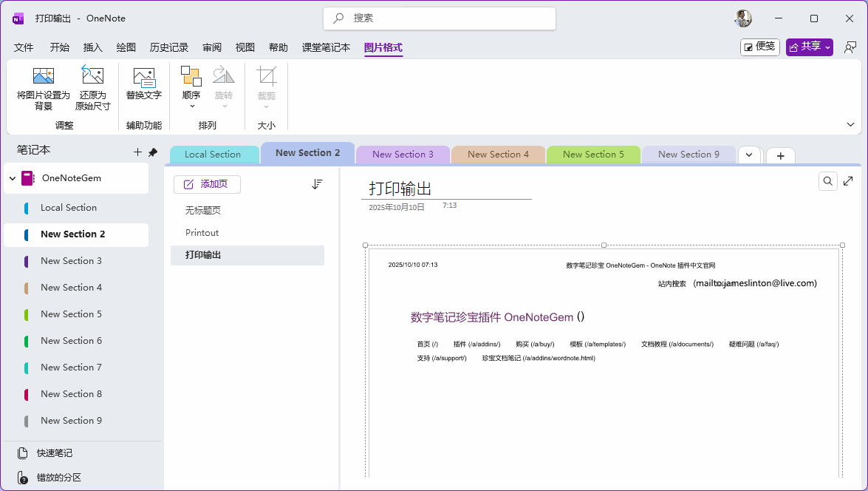Click search icon in the page area
This screenshot has width=868, height=491.
(x=828, y=181)
